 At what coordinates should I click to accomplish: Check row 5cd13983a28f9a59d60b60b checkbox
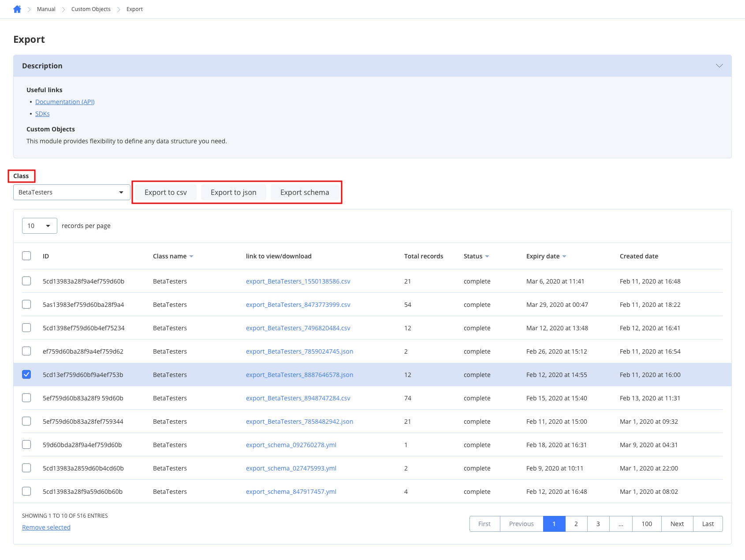point(26,491)
